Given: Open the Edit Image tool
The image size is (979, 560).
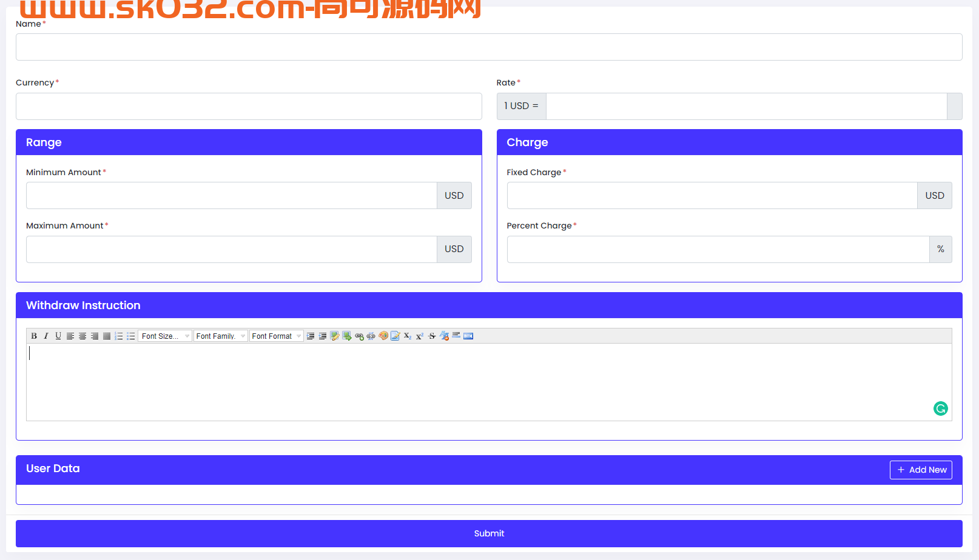Looking at the screenshot, I should 335,336.
